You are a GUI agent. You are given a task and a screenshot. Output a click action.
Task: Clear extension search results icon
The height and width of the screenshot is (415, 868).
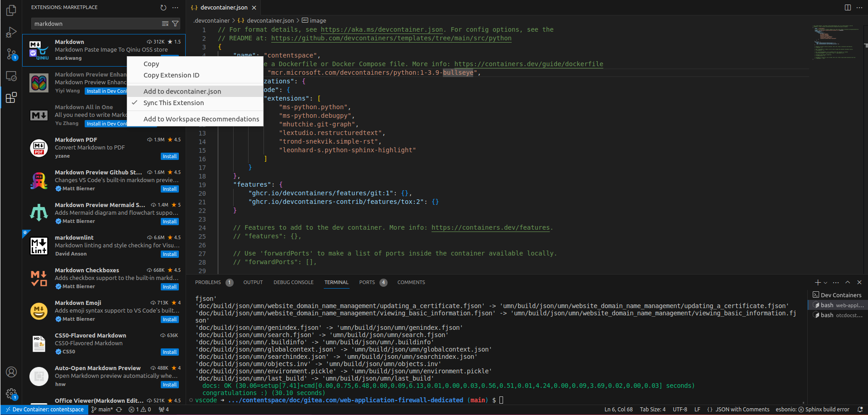tap(165, 24)
